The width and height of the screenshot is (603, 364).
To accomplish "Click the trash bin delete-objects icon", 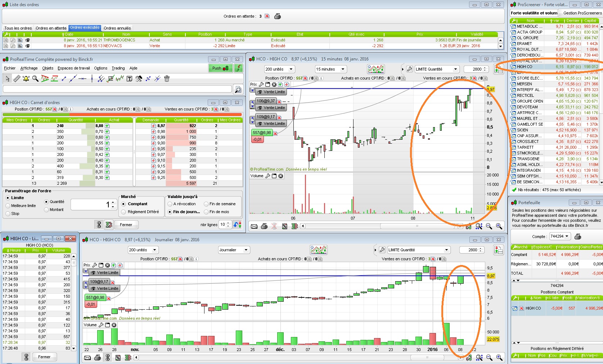I will (x=167, y=78).
